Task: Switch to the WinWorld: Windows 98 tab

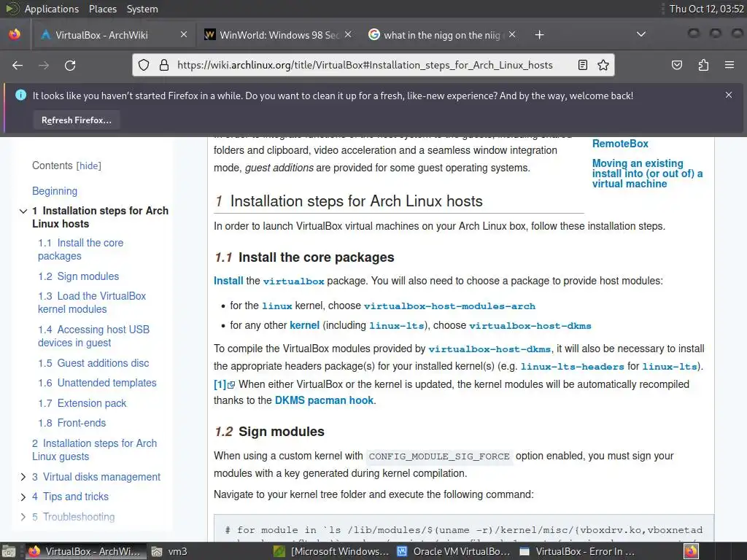Action: click(278, 35)
